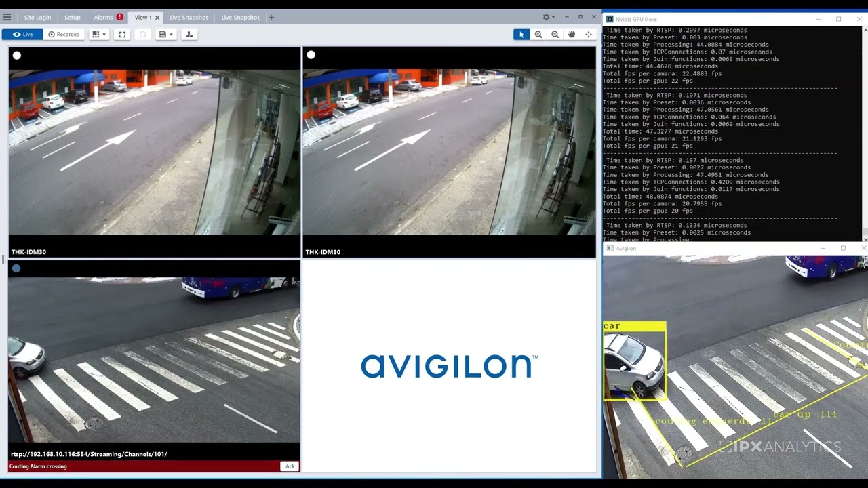868x488 pixels.
Task: Click the record indicator on first THK-IDM30 panel
Action: click(x=17, y=56)
